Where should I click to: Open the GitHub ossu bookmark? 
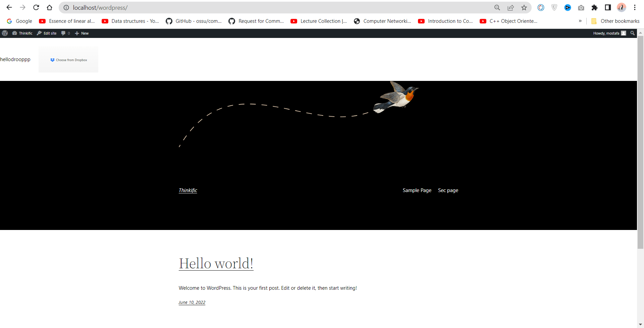[x=194, y=21]
